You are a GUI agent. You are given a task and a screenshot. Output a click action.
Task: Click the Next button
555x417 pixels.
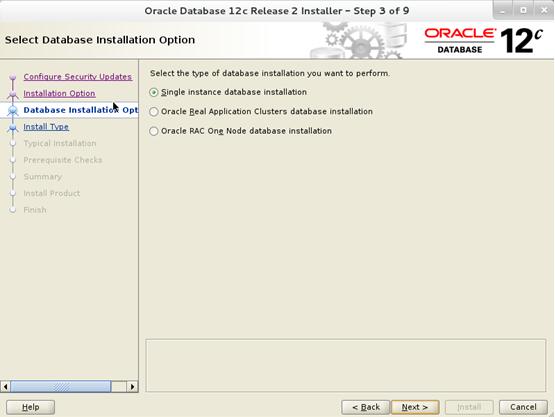[415, 407]
